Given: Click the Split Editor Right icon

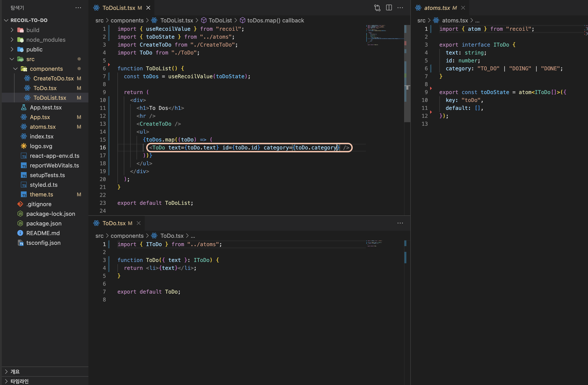Looking at the screenshot, I should pos(389,8).
